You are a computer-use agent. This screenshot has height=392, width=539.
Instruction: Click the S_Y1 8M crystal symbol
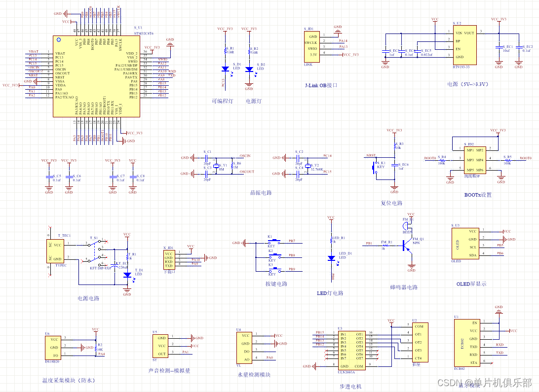[216, 166]
